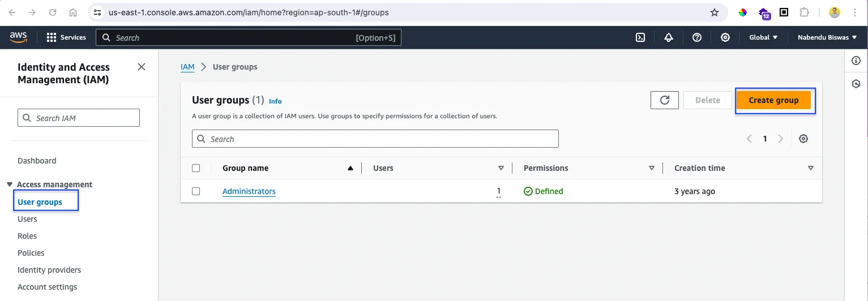This screenshot has height=301, width=868.
Task: Open Identity providers in the sidebar
Action: [49, 270]
